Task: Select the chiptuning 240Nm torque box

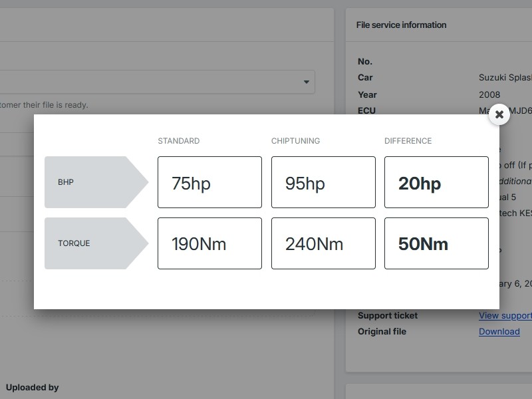Action: [323, 243]
